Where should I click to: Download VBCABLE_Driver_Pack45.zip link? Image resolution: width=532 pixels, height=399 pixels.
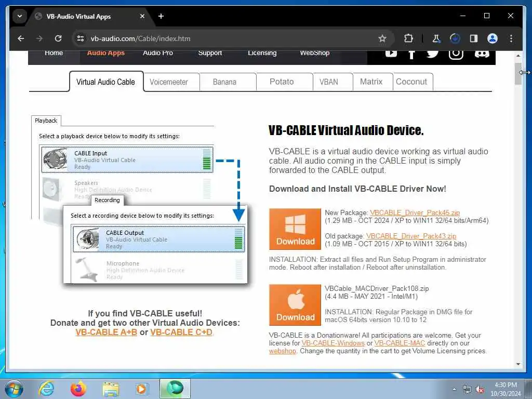tap(415, 212)
